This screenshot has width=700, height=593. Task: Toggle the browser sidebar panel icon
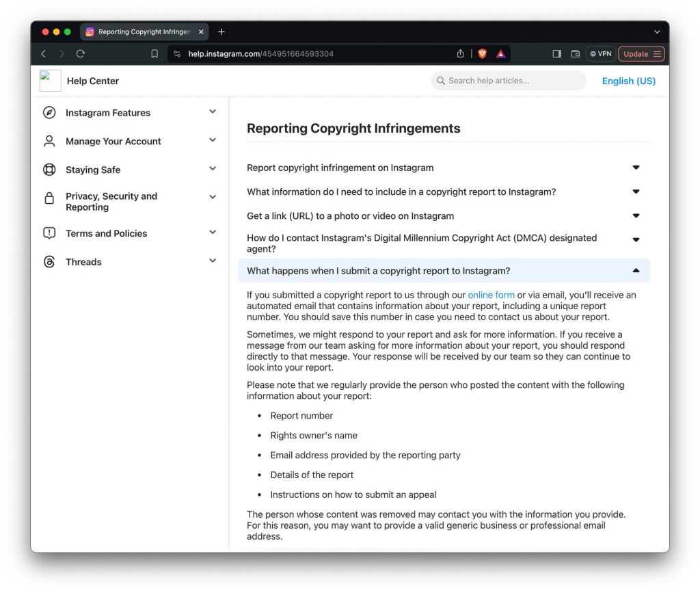click(x=556, y=54)
